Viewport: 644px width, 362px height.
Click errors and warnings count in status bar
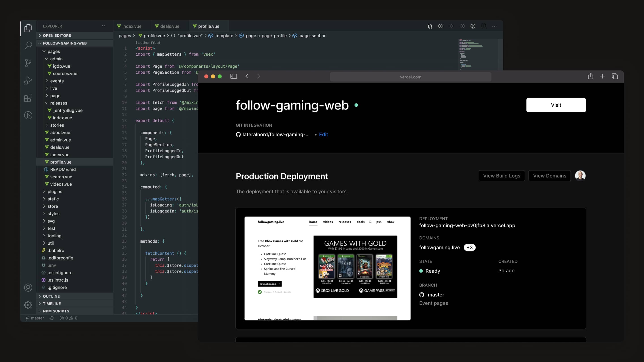pos(68,318)
